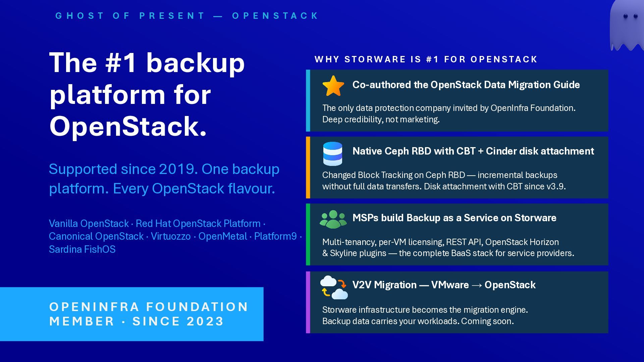Click the purple accent bar beside V2V card
This screenshot has width=644, height=362.
tap(308, 302)
